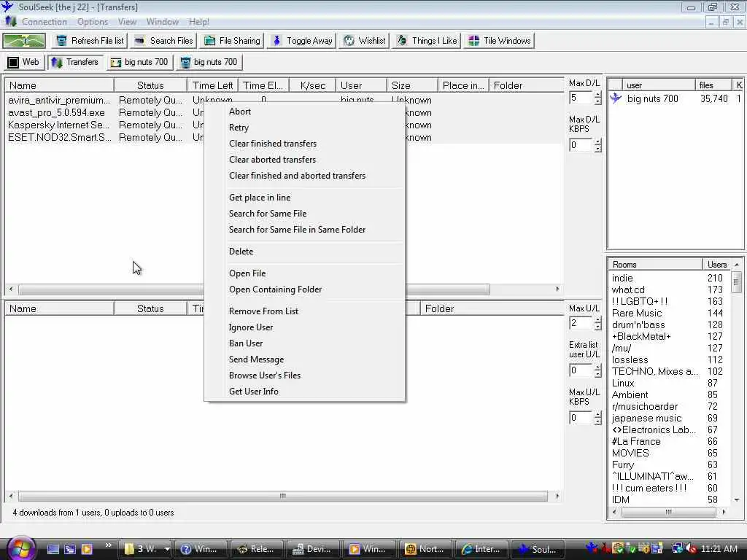Open Soul... taskbar button

538,549
